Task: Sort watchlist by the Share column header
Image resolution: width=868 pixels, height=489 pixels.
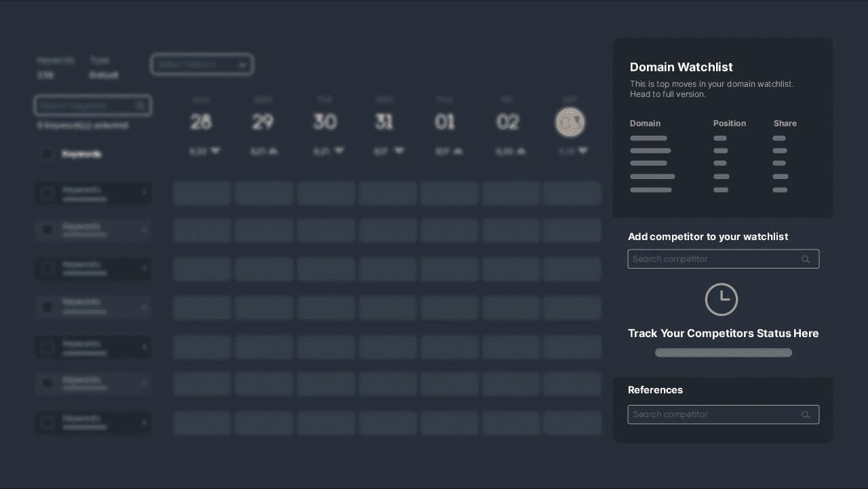Action: 785,123
